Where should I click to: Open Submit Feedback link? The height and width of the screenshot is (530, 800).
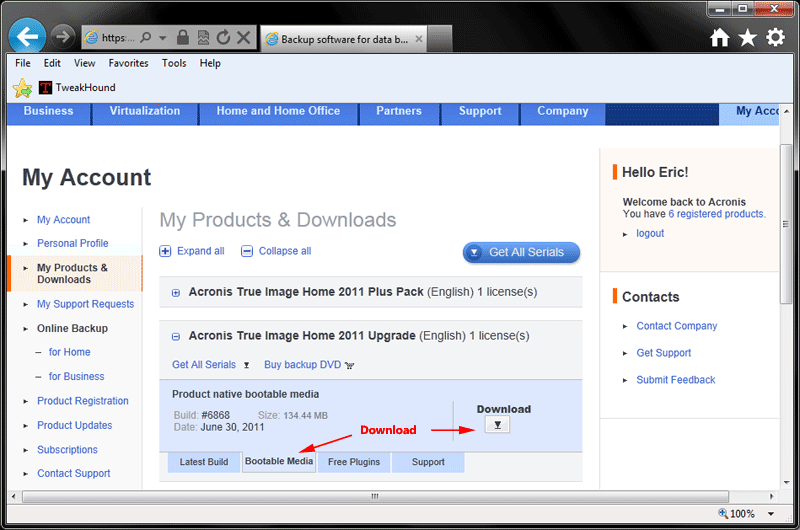coord(676,380)
